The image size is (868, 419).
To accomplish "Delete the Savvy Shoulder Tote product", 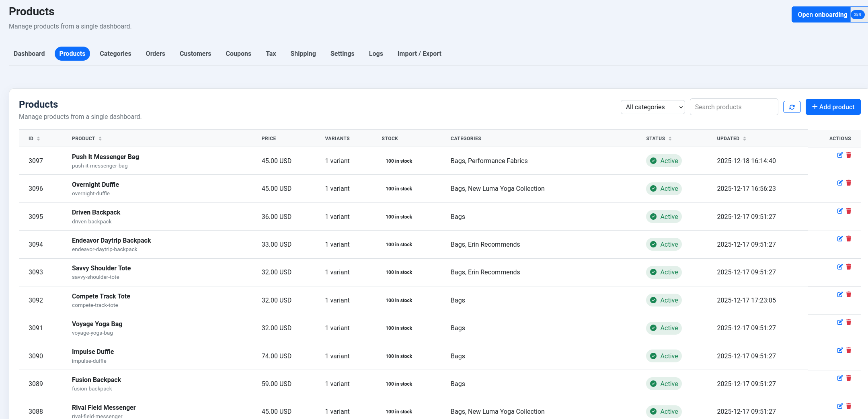I will (x=849, y=267).
